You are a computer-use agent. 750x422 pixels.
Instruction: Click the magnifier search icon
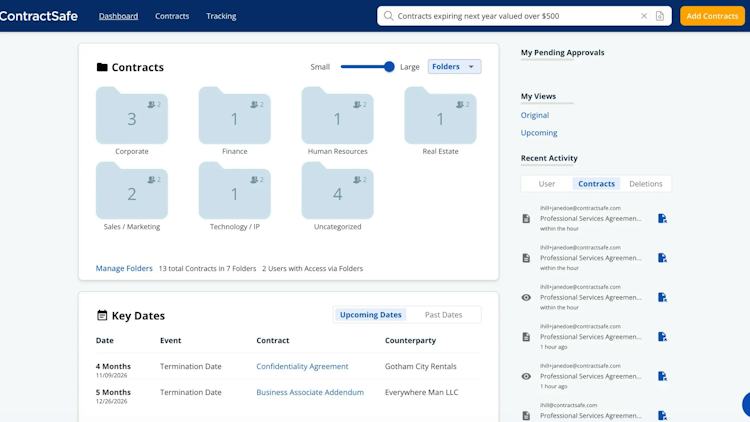[x=388, y=16]
